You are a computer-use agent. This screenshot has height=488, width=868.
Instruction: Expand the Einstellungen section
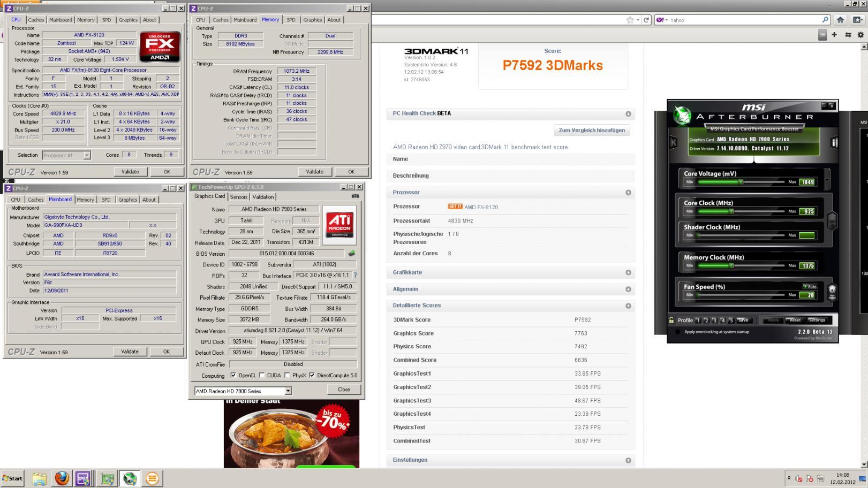(628, 460)
